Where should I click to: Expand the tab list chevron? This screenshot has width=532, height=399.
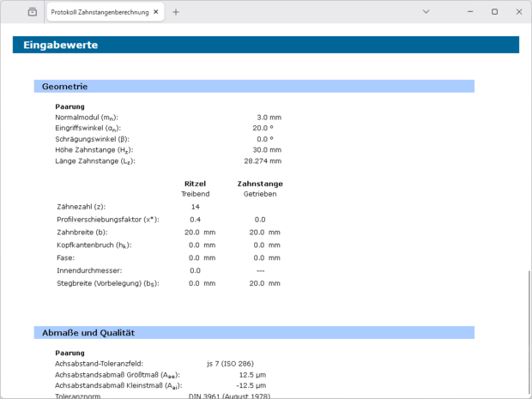pos(426,12)
